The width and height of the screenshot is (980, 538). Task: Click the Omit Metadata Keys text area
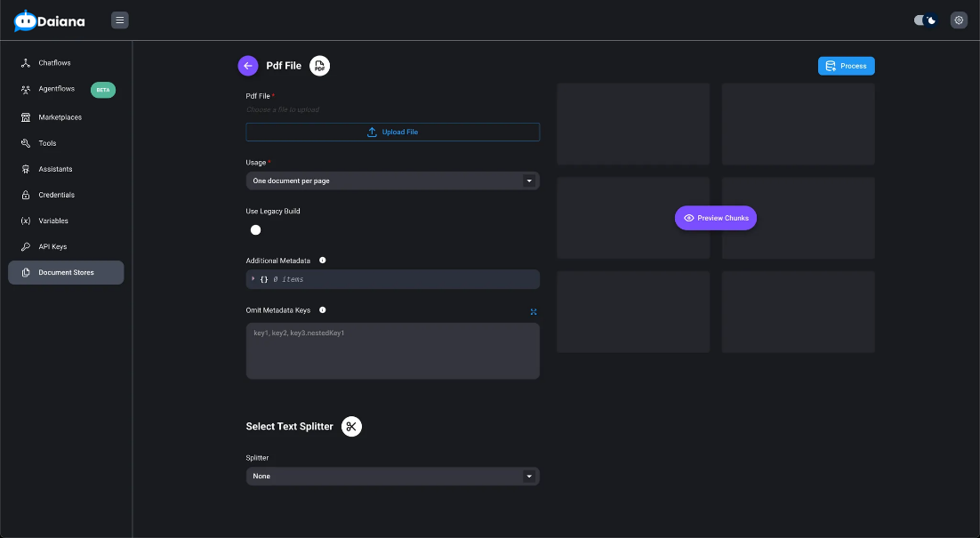(392, 351)
